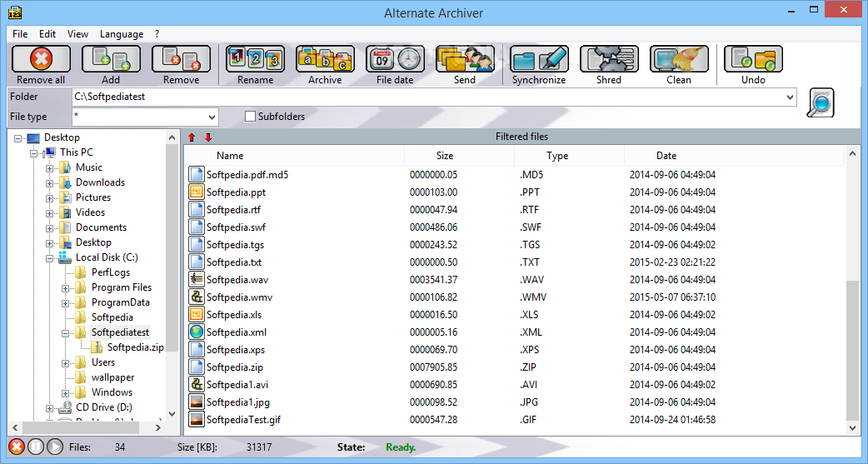Open the Language menu
Screen dimensions: 868x464
[x=122, y=34]
